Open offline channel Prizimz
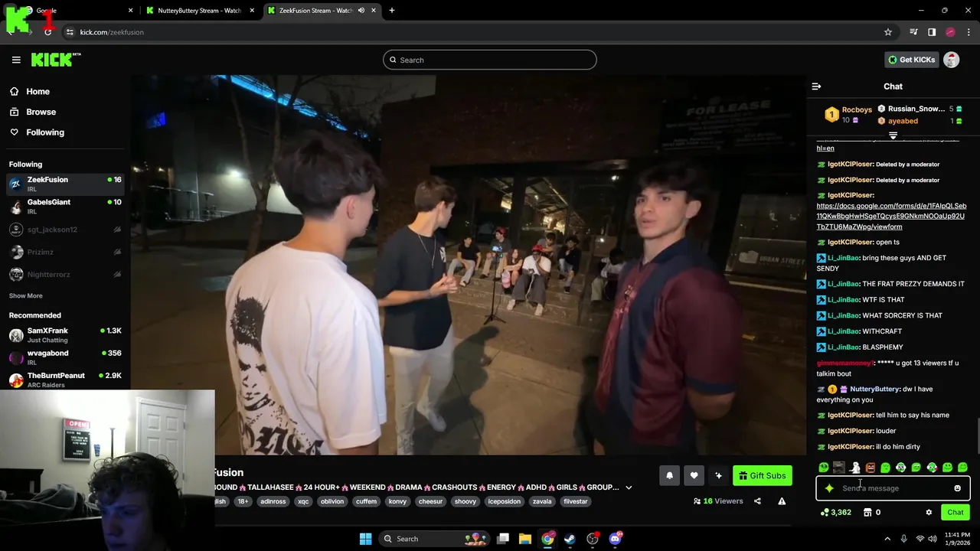Screen dimensions: 980x551 tap(65, 252)
